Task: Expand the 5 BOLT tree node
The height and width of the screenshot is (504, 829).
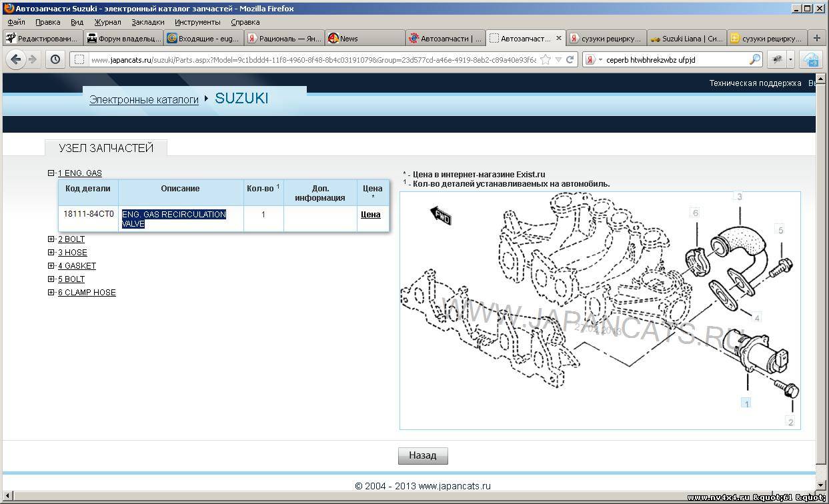Action: (x=51, y=279)
